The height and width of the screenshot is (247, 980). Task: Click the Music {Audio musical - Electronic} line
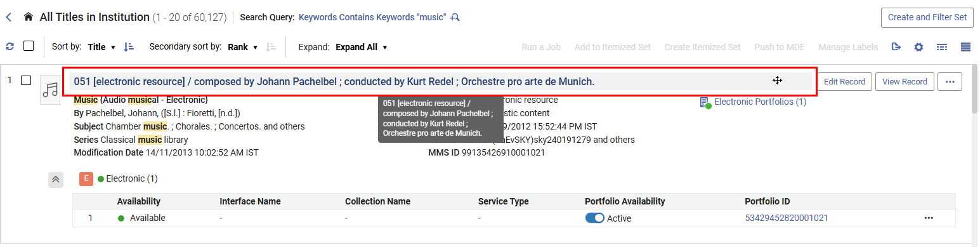point(141,100)
